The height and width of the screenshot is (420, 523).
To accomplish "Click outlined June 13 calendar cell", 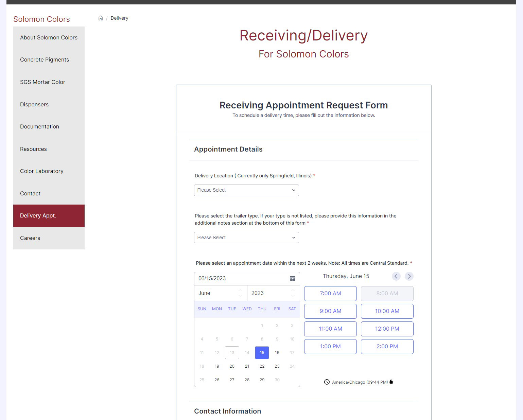I will point(232,353).
